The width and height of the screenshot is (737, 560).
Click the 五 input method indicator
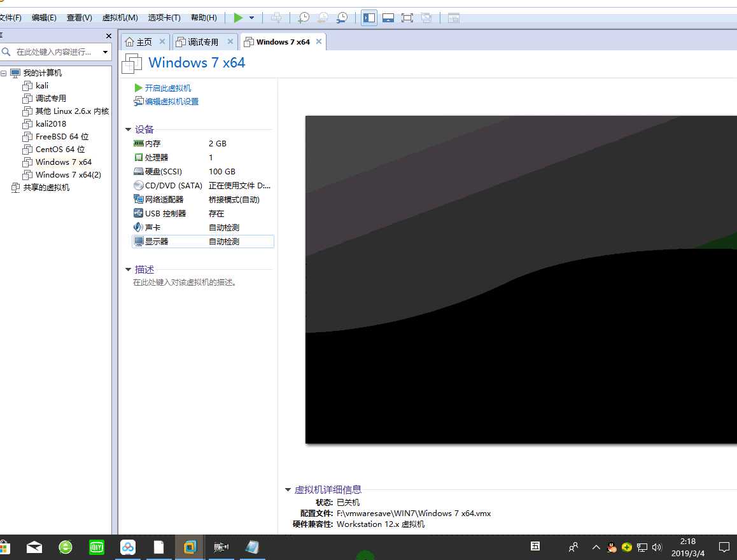(535, 546)
